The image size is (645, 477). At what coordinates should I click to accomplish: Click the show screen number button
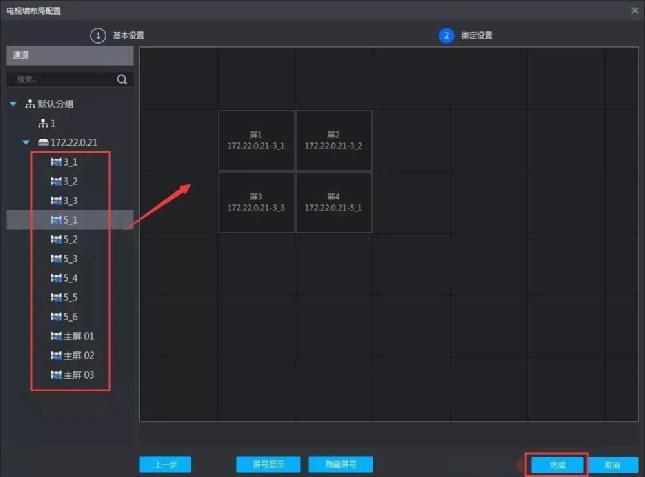coord(268,465)
